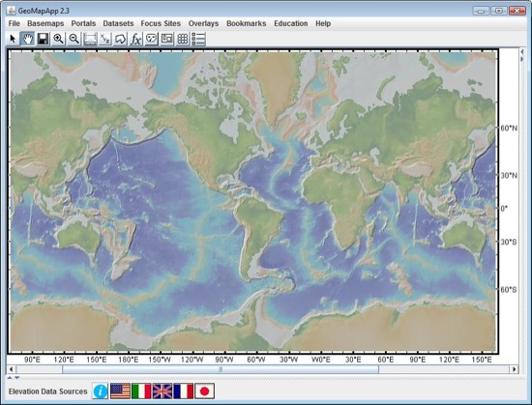This screenshot has height=405, width=532.
Task: Click the 30°E longitude label
Action: click(x=353, y=360)
